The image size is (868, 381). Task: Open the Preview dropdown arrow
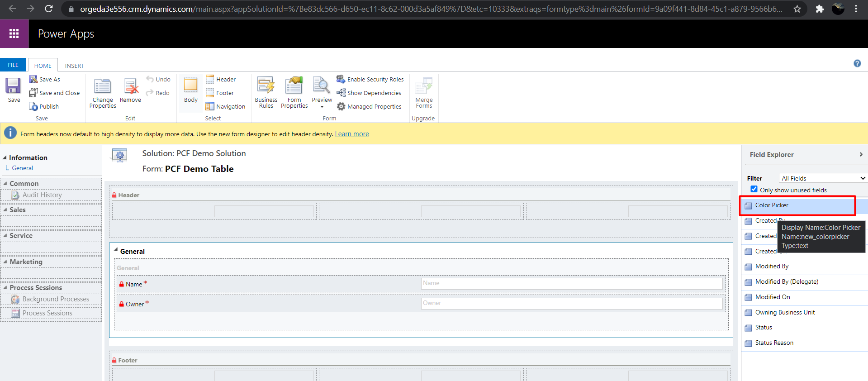[322, 107]
